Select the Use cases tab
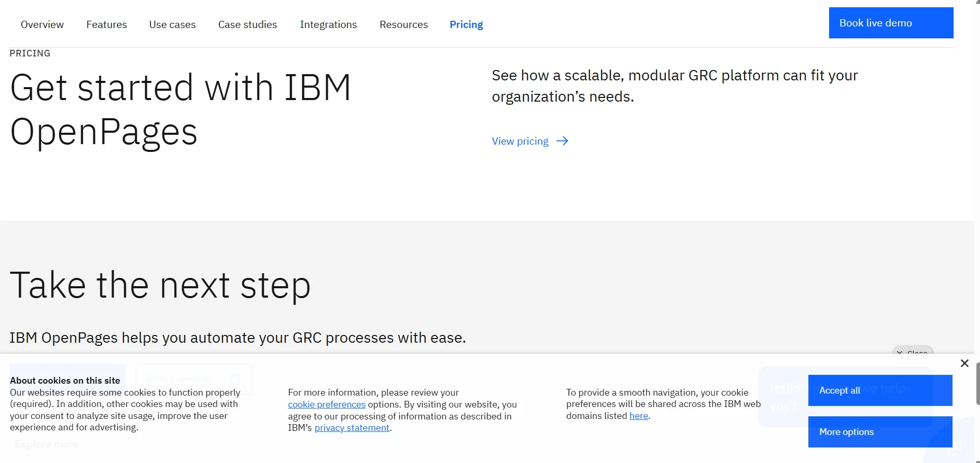The width and height of the screenshot is (980, 463). [172, 24]
